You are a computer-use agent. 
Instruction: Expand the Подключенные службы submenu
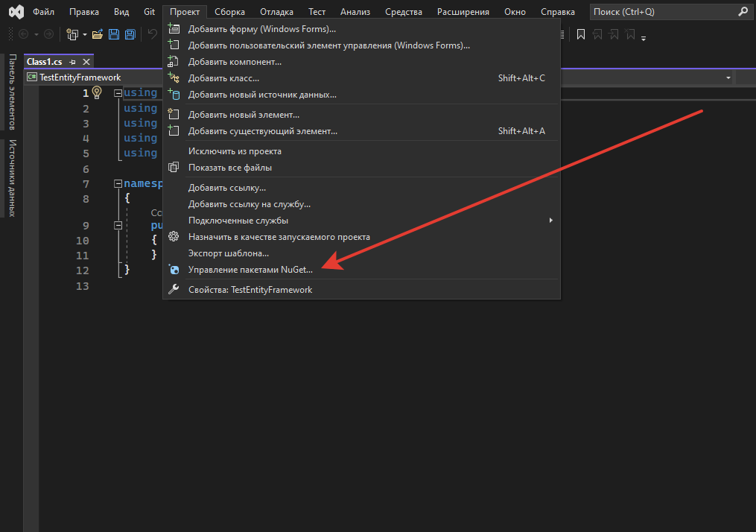550,221
